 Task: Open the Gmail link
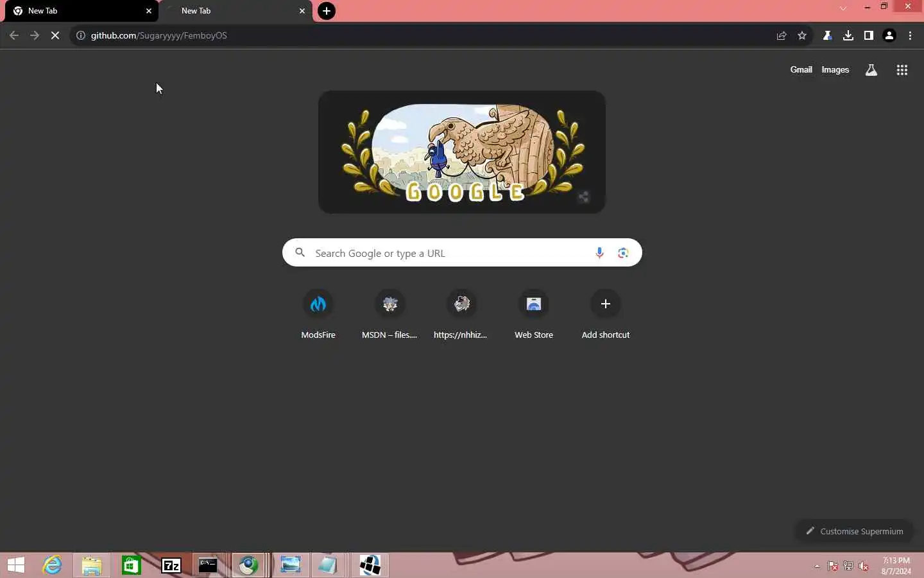tap(801, 70)
